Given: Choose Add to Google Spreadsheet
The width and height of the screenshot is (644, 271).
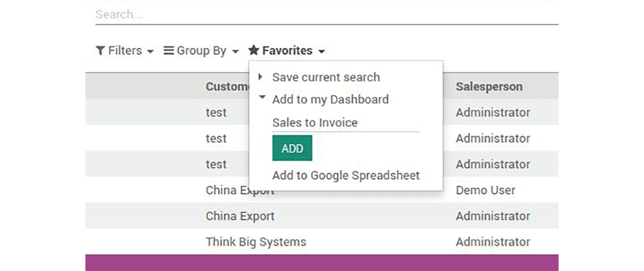Looking at the screenshot, I should pos(346,175).
